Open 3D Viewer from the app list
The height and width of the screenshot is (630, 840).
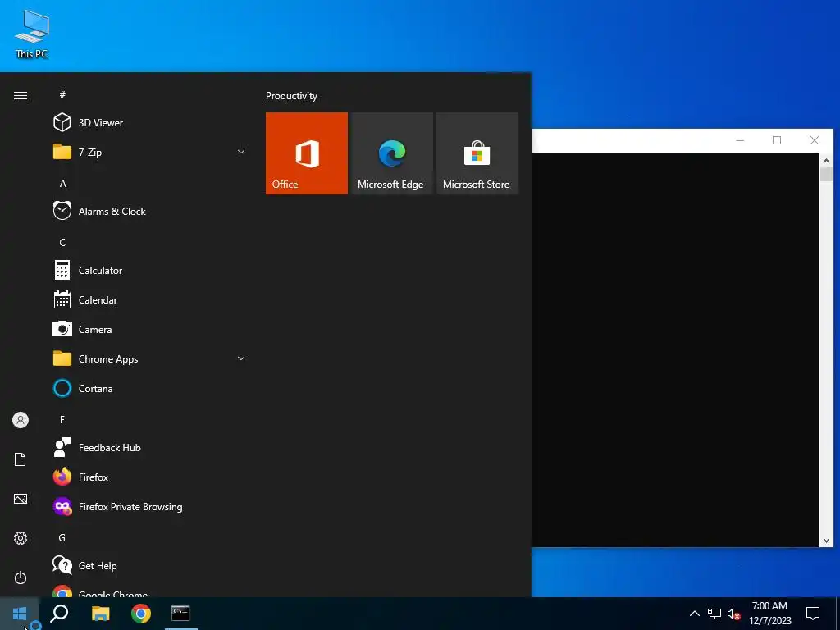[x=149, y=123]
